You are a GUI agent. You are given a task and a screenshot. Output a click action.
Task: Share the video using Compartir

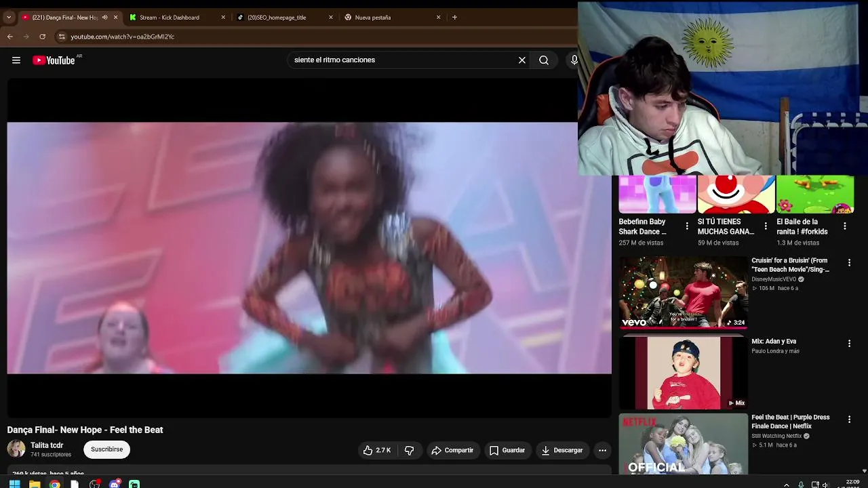pos(452,450)
